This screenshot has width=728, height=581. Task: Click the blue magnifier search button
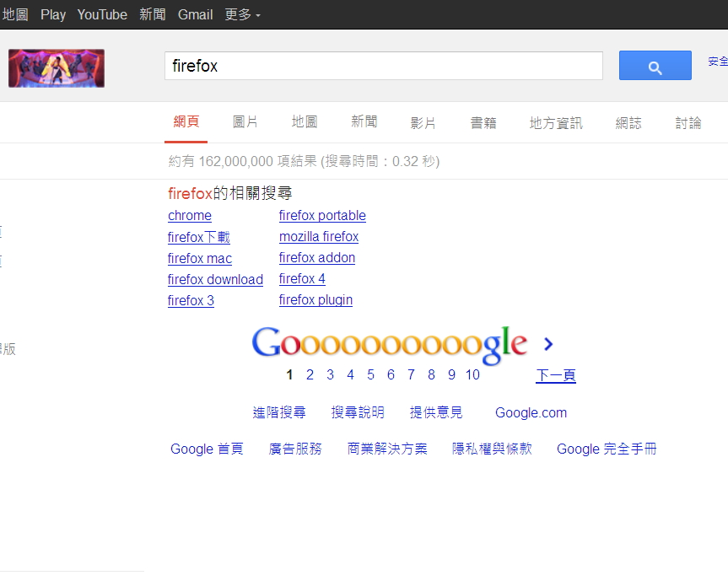tap(655, 66)
